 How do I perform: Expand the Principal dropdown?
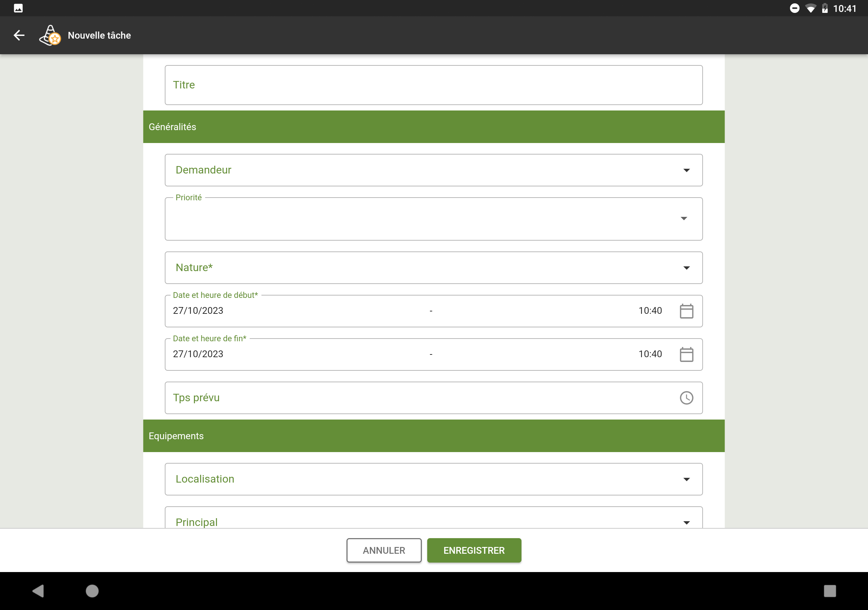click(x=434, y=518)
